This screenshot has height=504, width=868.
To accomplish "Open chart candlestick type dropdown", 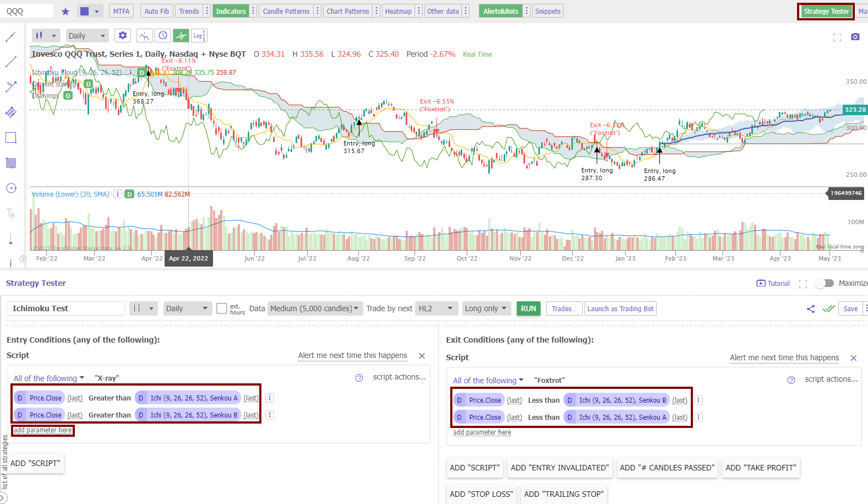I will pos(46,36).
